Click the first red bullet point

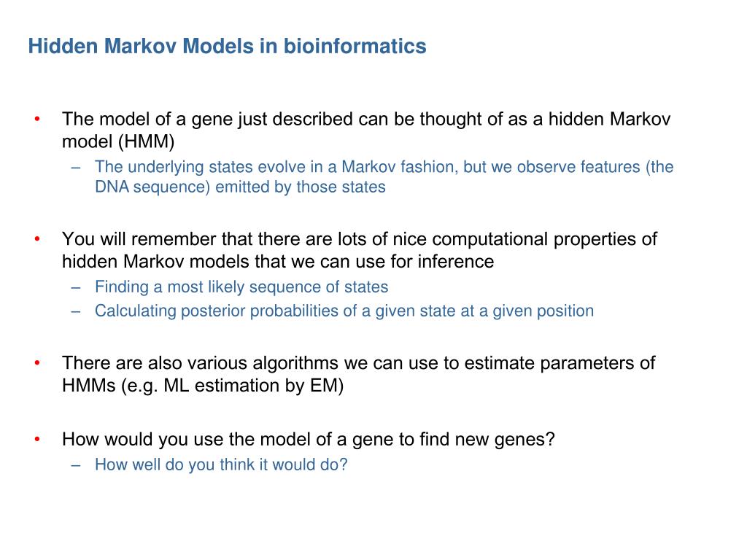(37, 119)
